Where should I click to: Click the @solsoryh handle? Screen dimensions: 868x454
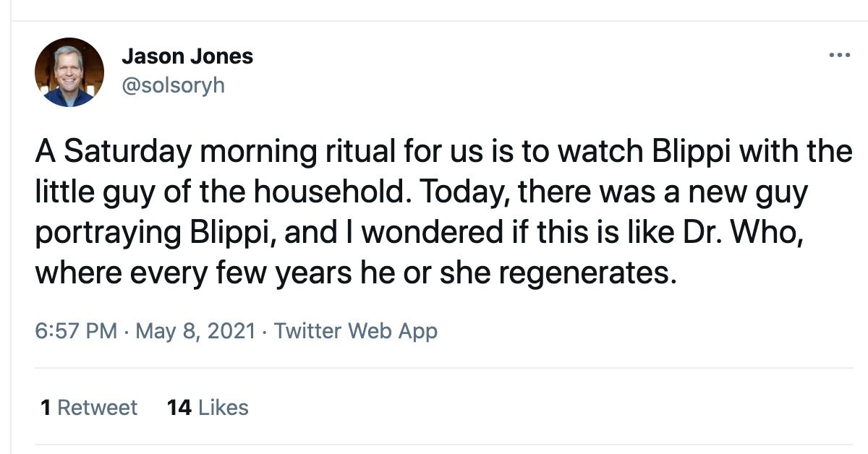tap(173, 85)
